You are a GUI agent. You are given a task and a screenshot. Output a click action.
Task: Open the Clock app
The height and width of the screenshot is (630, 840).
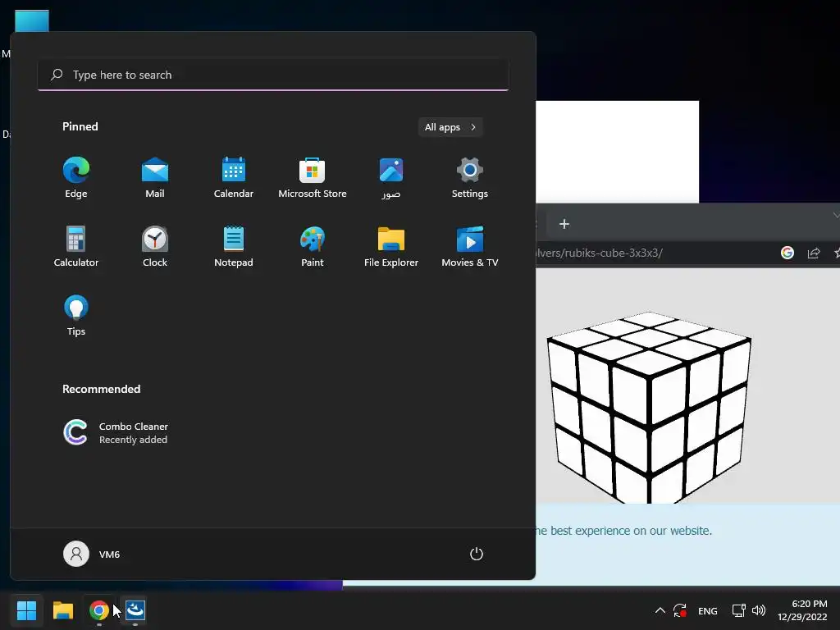155,246
